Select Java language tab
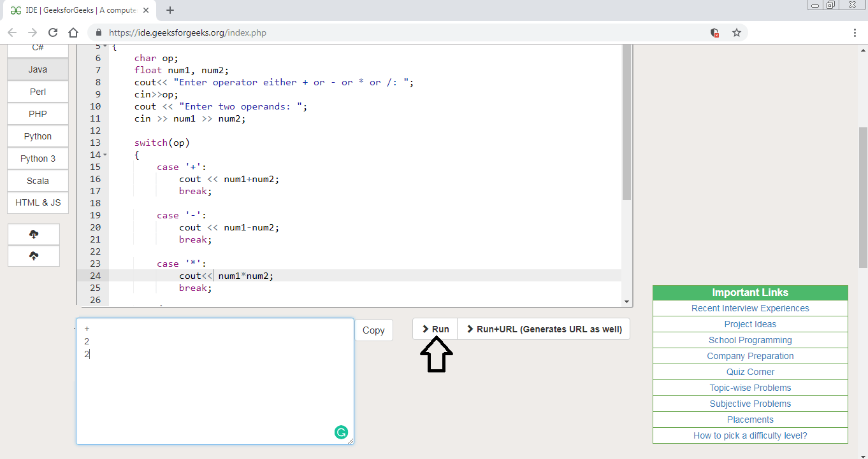This screenshot has height=459, width=868. [x=38, y=69]
